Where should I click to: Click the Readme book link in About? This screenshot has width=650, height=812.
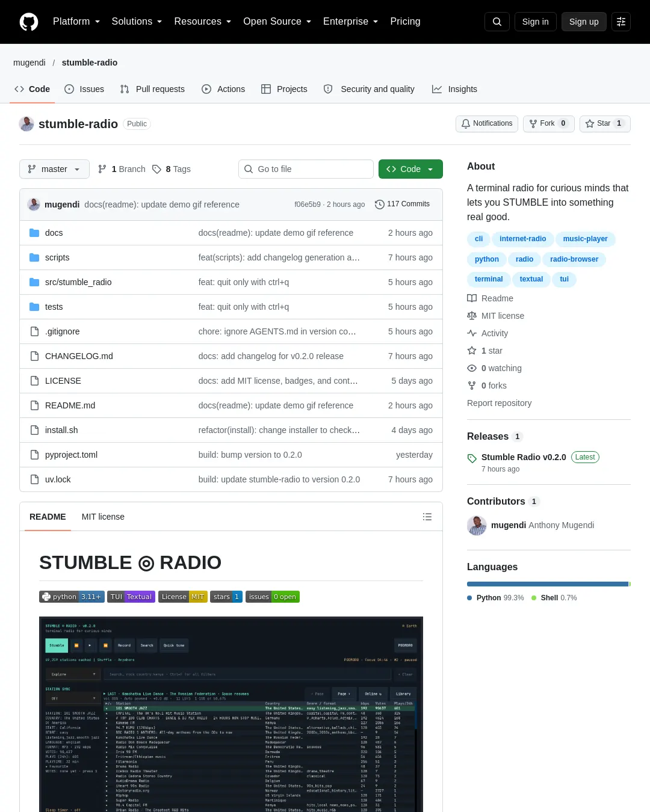pyautogui.click(x=491, y=298)
